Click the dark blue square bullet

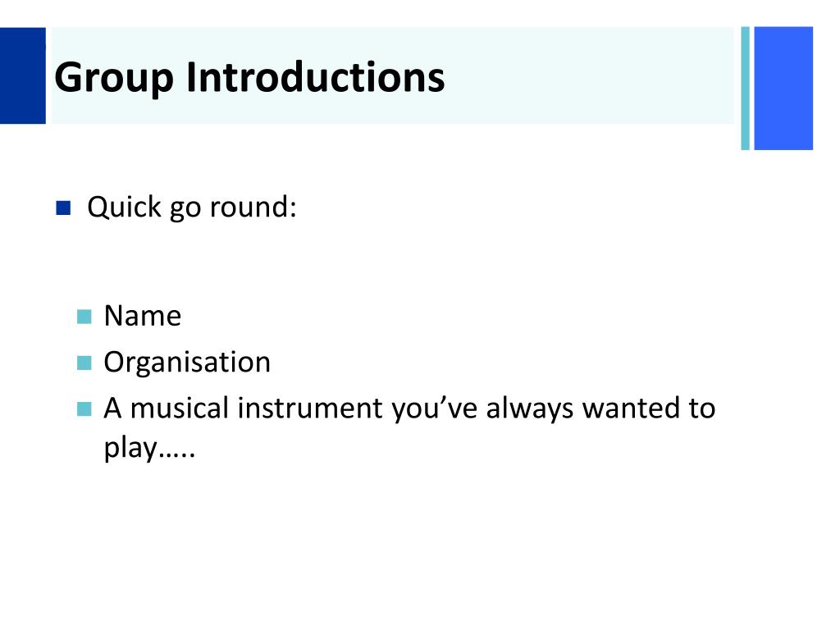(63, 208)
